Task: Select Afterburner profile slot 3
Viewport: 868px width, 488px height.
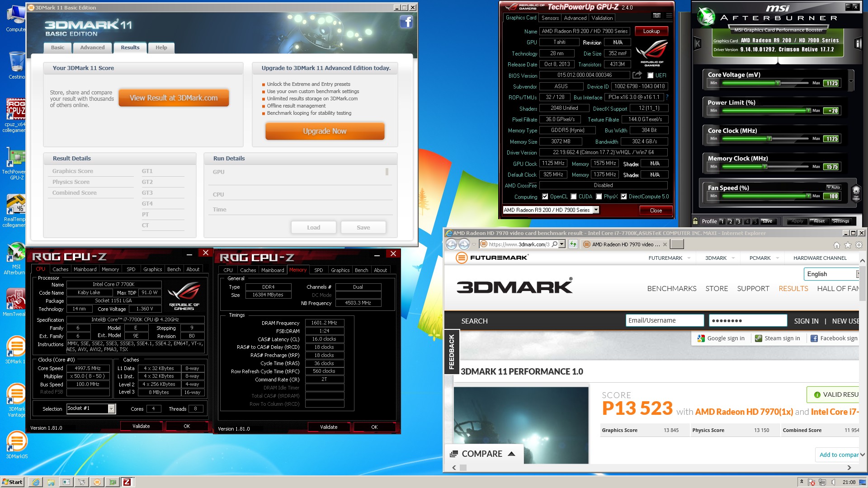Action: pyautogui.click(x=738, y=221)
